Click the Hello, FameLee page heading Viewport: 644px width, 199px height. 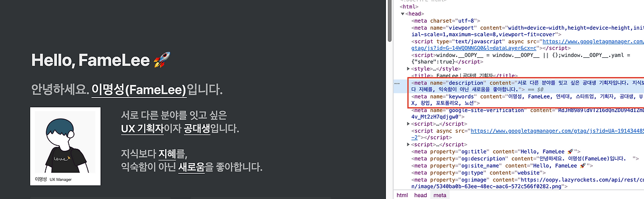point(101,60)
